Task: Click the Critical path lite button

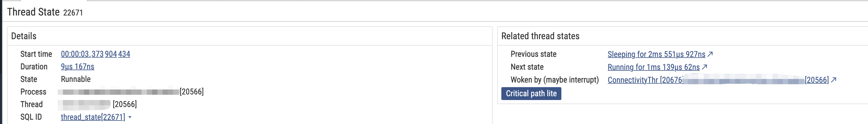Action: (531, 94)
